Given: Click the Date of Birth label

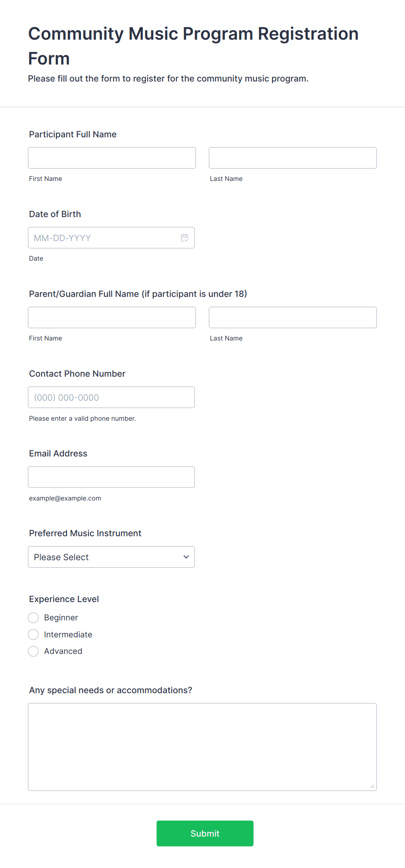Looking at the screenshot, I should [x=55, y=214].
